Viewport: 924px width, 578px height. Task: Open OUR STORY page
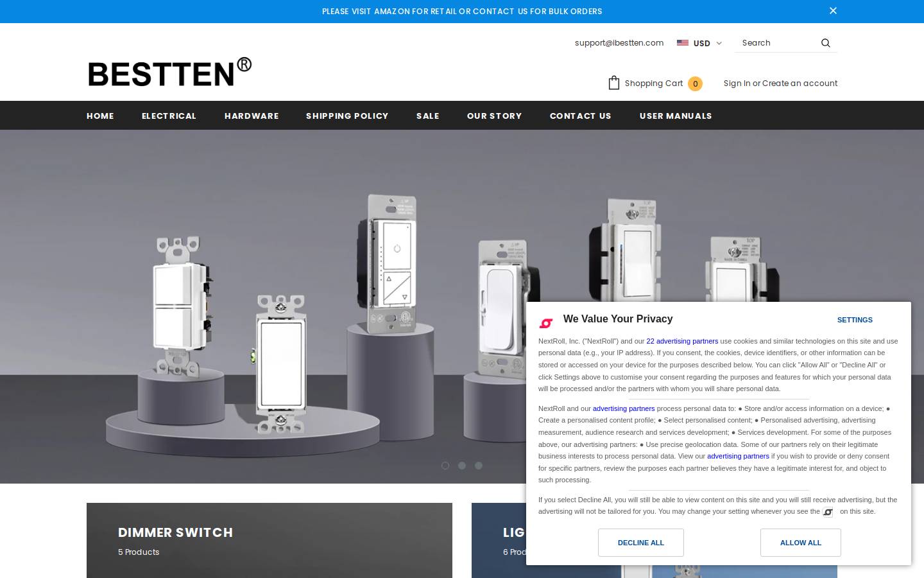point(495,116)
